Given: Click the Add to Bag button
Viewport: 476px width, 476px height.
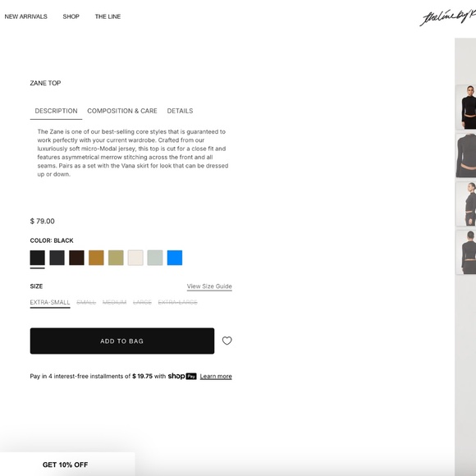Looking at the screenshot, I should click(x=122, y=341).
